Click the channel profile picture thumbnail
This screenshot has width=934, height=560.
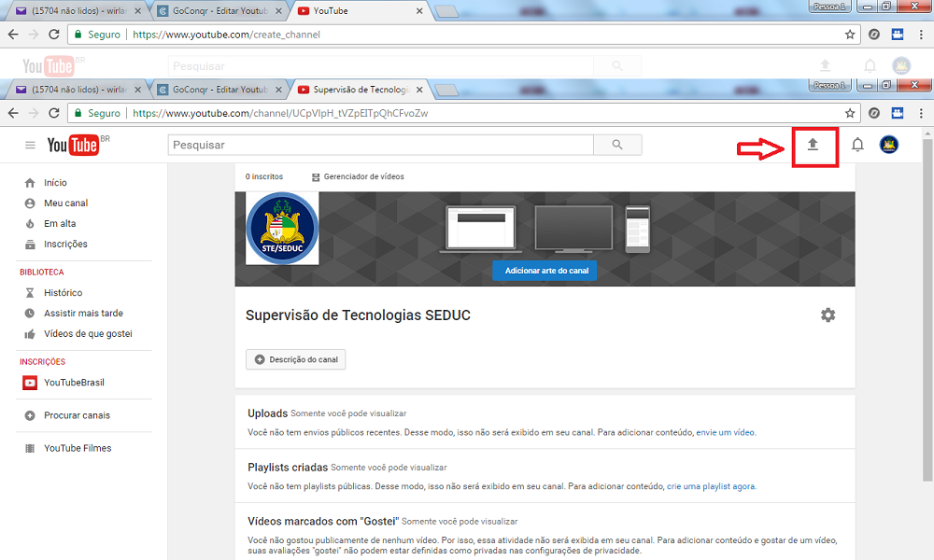coord(282,230)
